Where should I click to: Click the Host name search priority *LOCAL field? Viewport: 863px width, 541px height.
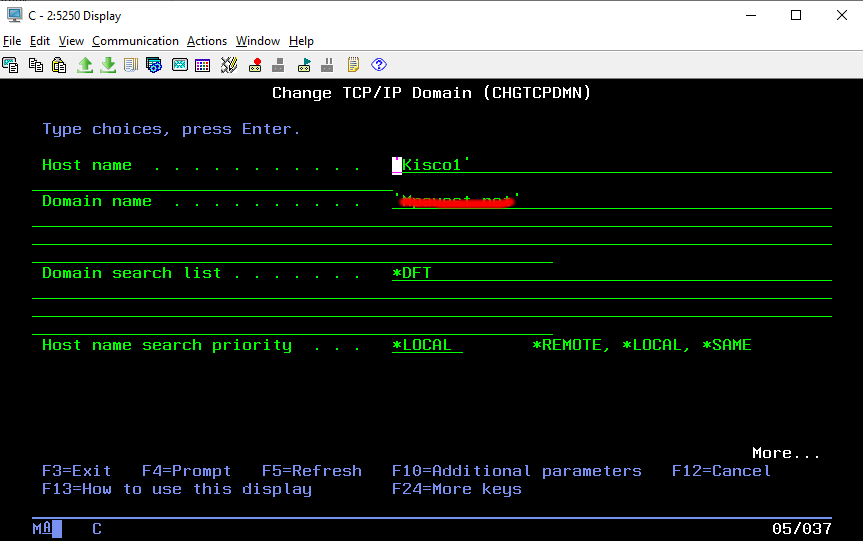point(427,345)
